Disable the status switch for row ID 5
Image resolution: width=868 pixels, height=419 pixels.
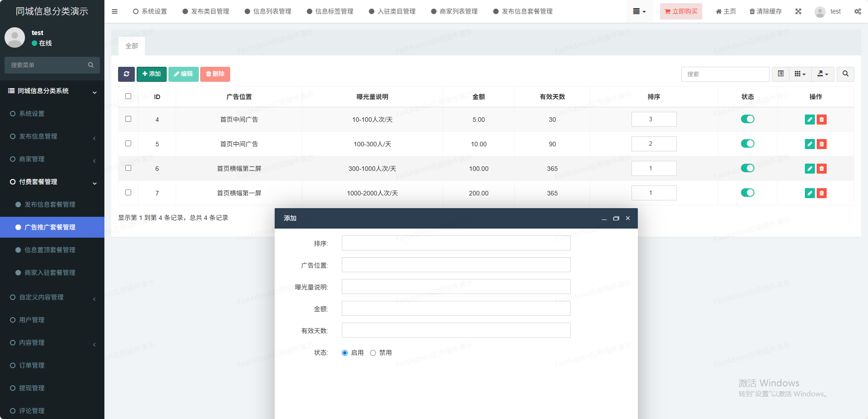click(747, 144)
